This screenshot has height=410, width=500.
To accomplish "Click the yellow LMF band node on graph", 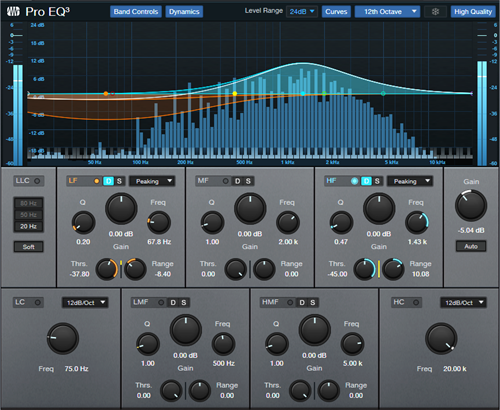I will click(x=235, y=94).
